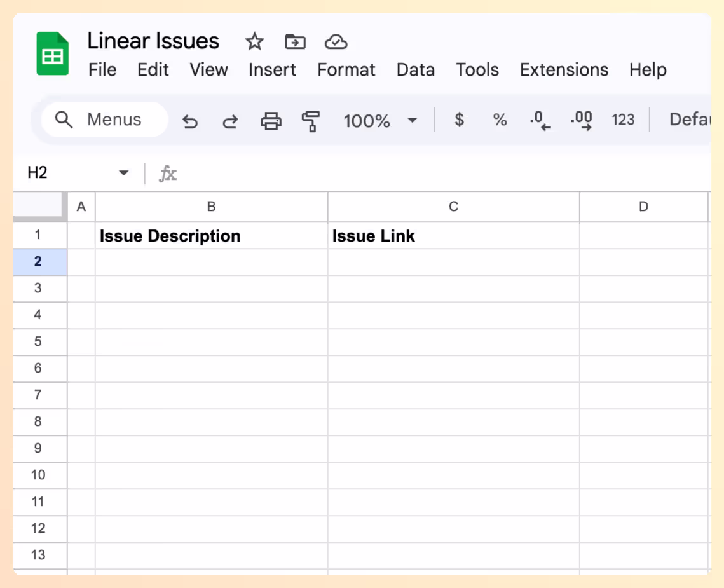Increase decimal places
The image size is (724, 588).
click(x=582, y=121)
